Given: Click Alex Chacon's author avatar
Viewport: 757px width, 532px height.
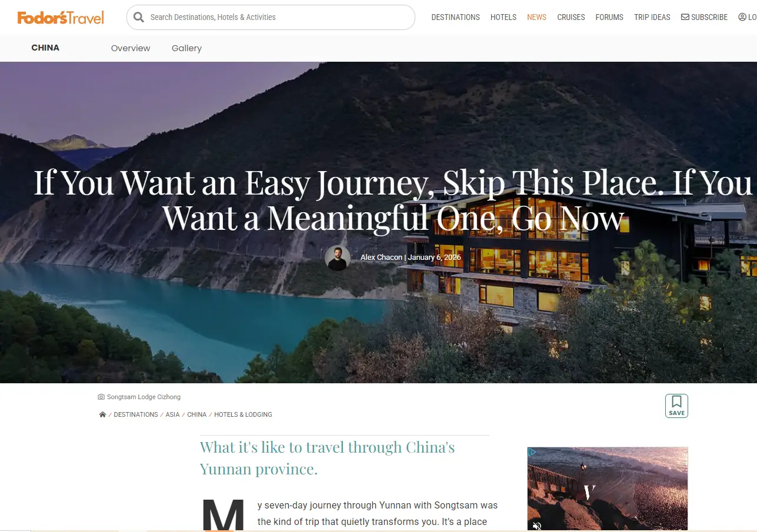Looking at the screenshot, I should pos(338,257).
